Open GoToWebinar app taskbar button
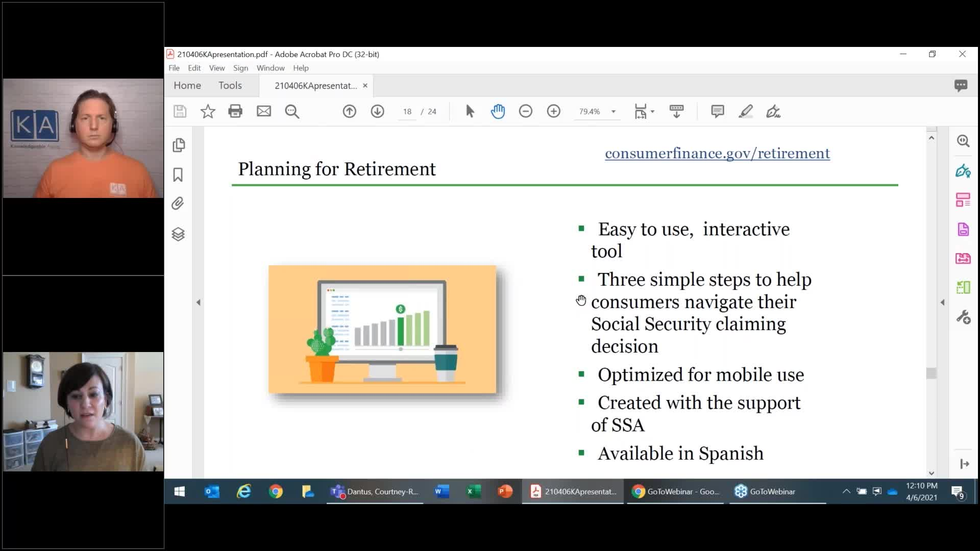 [777, 491]
